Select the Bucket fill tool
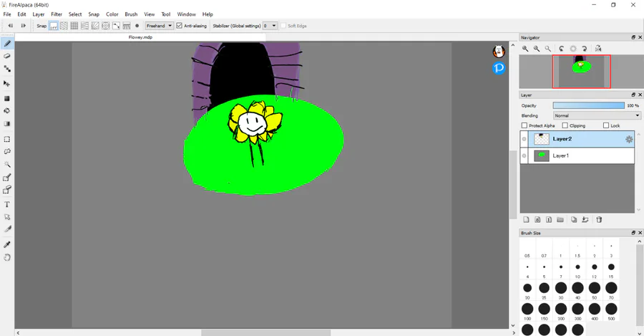This screenshot has width=644, height=336. point(7,110)
